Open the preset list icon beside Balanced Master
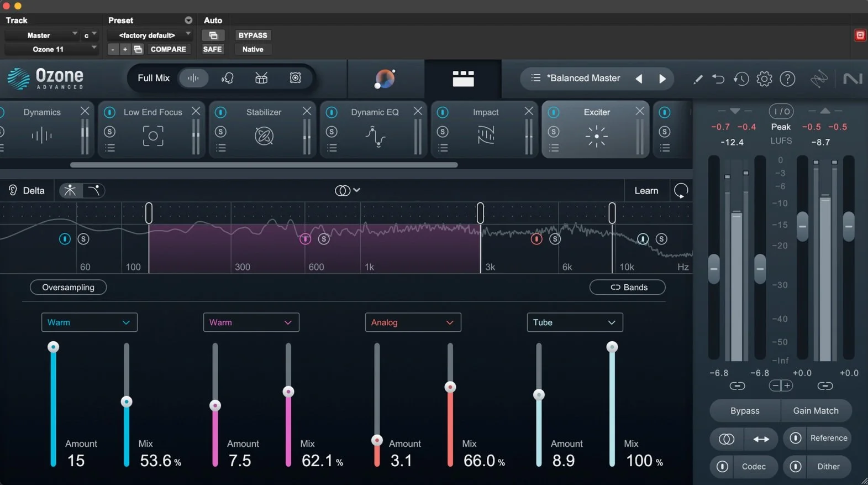 coord(535,78)
